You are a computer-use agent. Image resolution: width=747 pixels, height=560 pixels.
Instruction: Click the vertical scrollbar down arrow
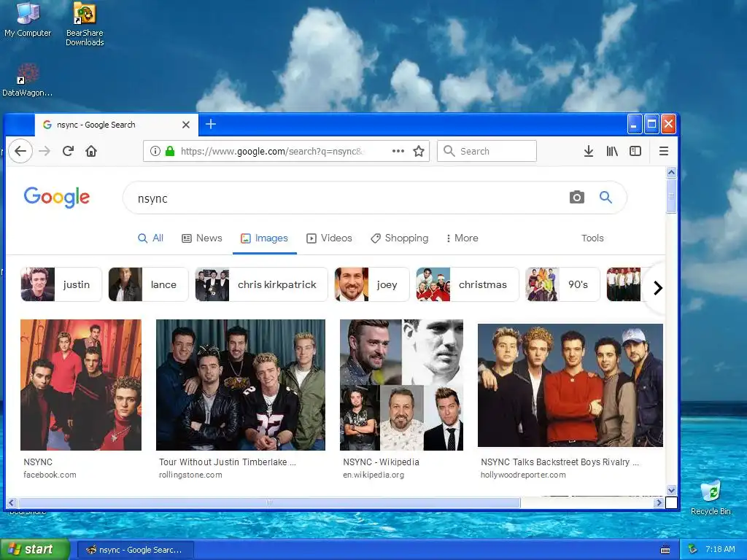coord(671,490)
